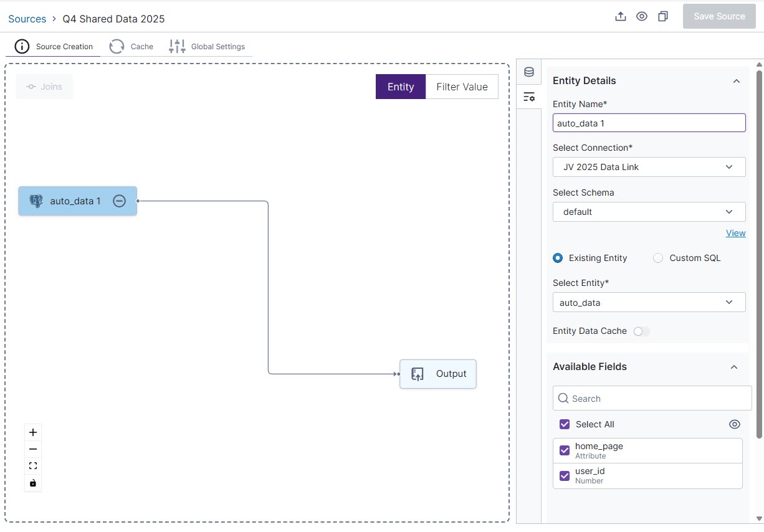This screenshot has width=764, height=532.
Task: Toggle visibility eye in Available Fields
Action: tap(734, 424)
